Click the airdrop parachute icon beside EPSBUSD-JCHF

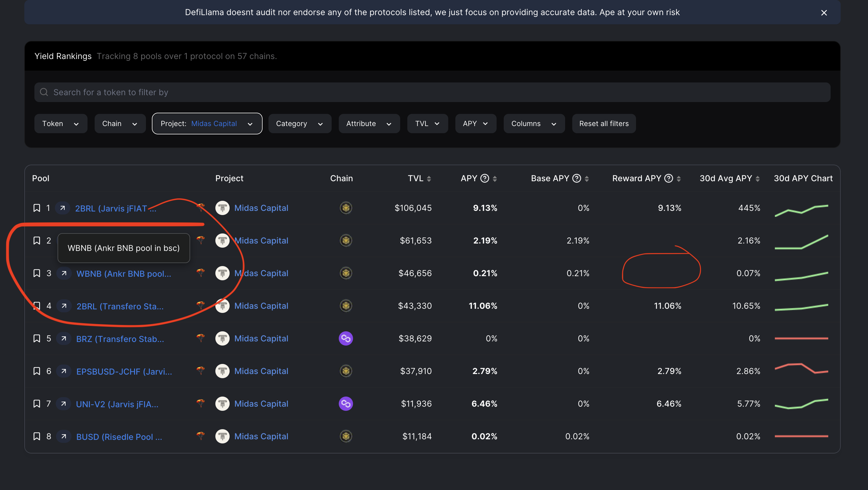click(x=201, y=371)
